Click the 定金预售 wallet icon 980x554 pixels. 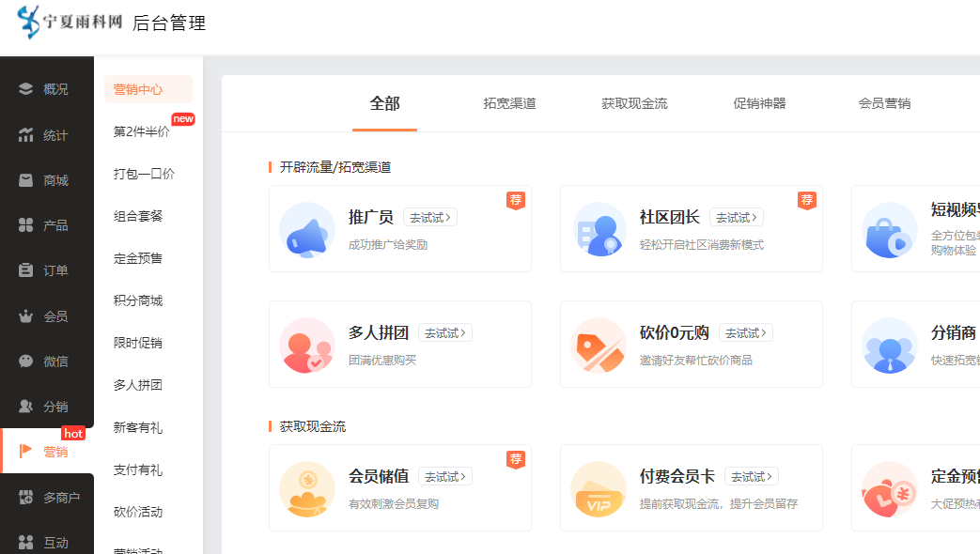point(890,489)
